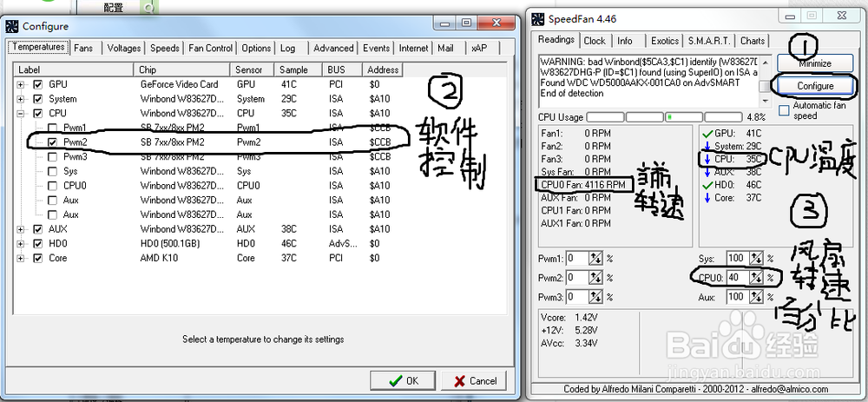Click the CPU Usage bar indicator
The width and height of the screenshot is (868, 402).
tap(664, 117)
